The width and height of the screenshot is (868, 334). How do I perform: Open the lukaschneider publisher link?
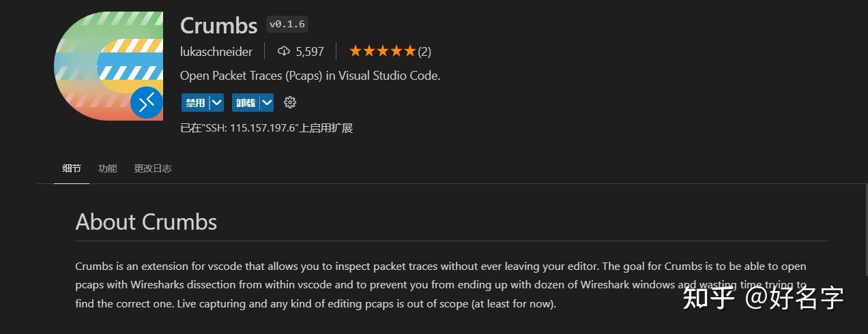point(216,51)
